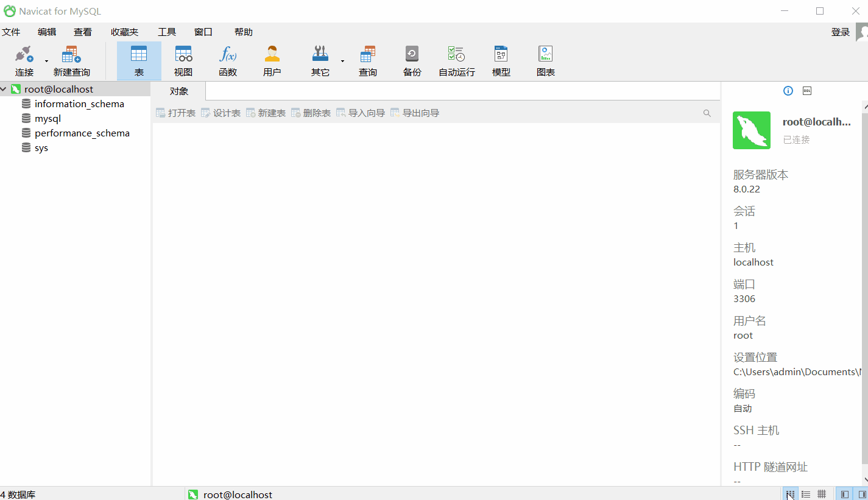Click the 登录 (Sign in) link
The image size is (868, 500).
click(x=841, y=32)
